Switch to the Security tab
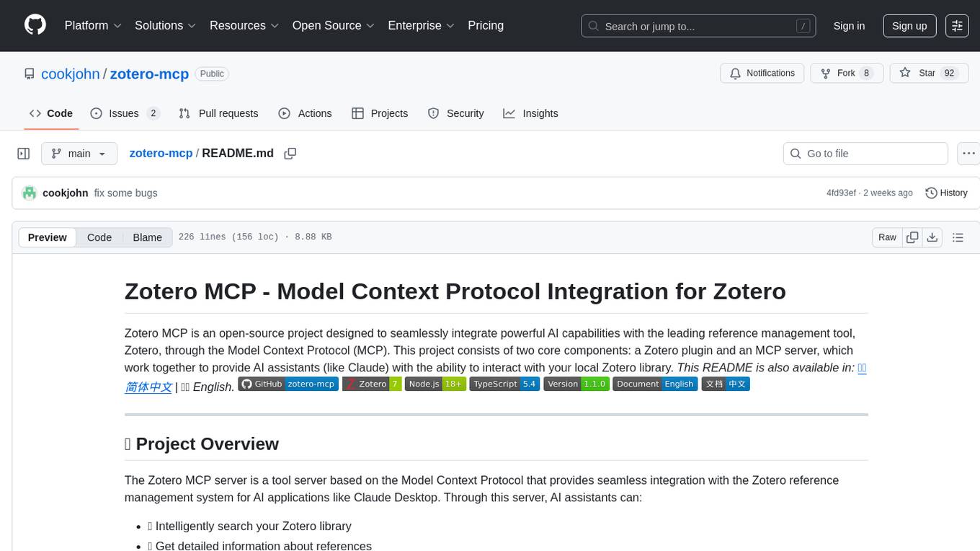Viewport: 980px width, 551px height. point(455,113)
